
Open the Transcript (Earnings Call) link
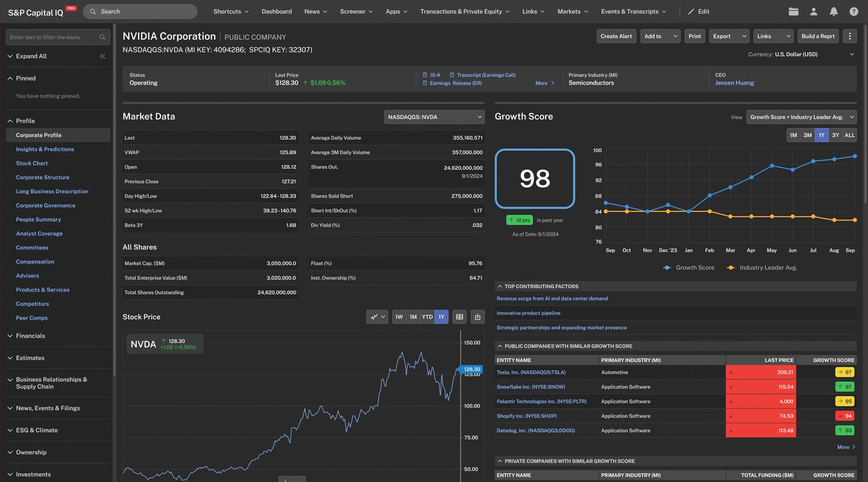(x=486, y=75)
